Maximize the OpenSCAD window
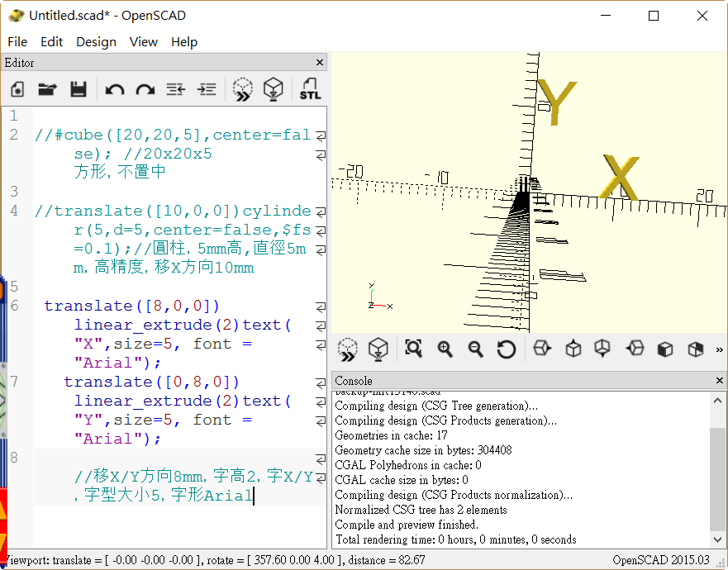The width and height of the screenshot is (728, 570). click(654, 16)
